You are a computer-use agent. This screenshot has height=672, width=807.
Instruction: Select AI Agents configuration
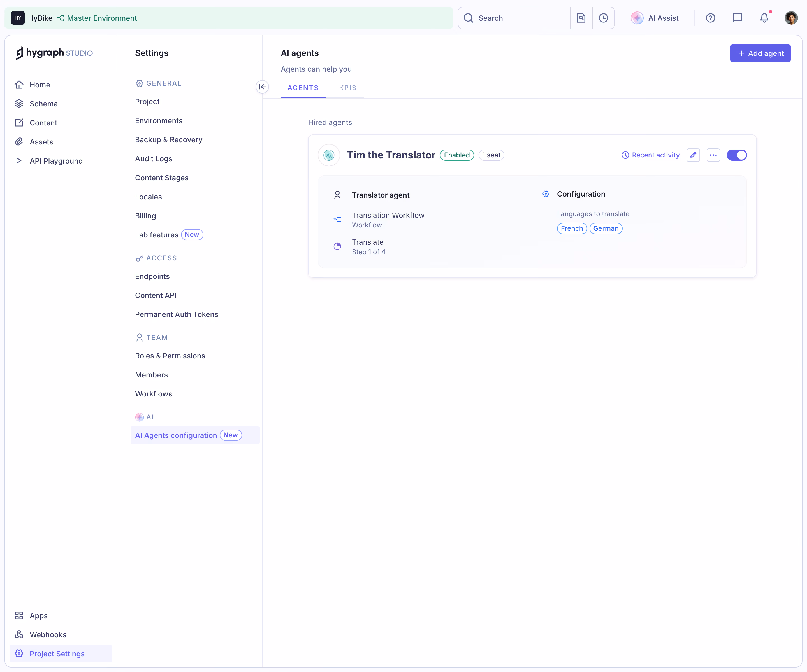(195, 435)
